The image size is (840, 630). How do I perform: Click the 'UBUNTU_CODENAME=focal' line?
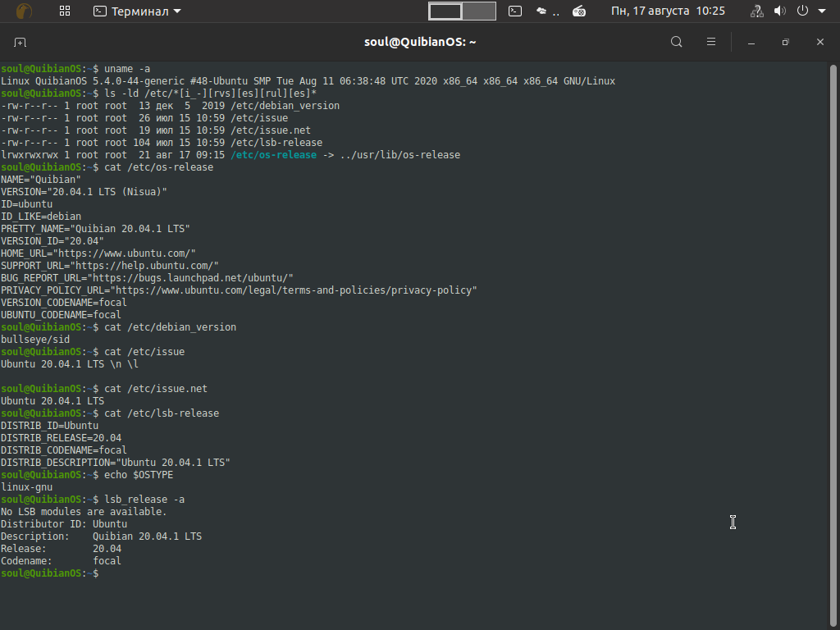tap(61, 315)
